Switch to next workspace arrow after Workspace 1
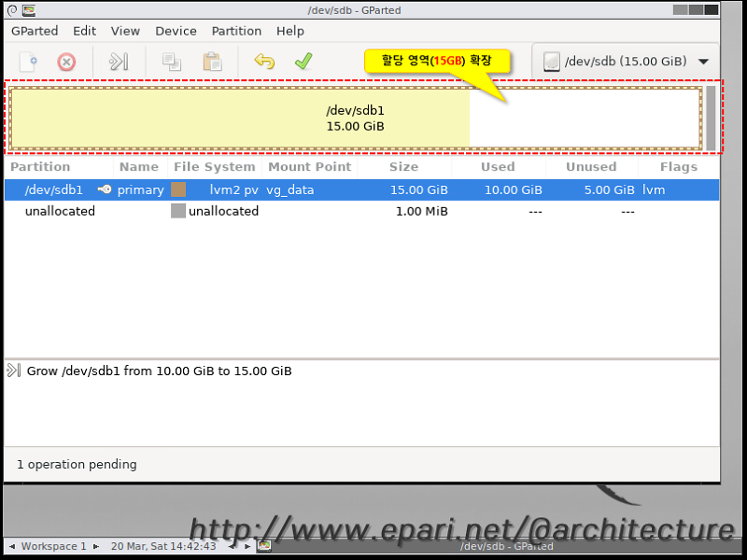 (96, 546)
